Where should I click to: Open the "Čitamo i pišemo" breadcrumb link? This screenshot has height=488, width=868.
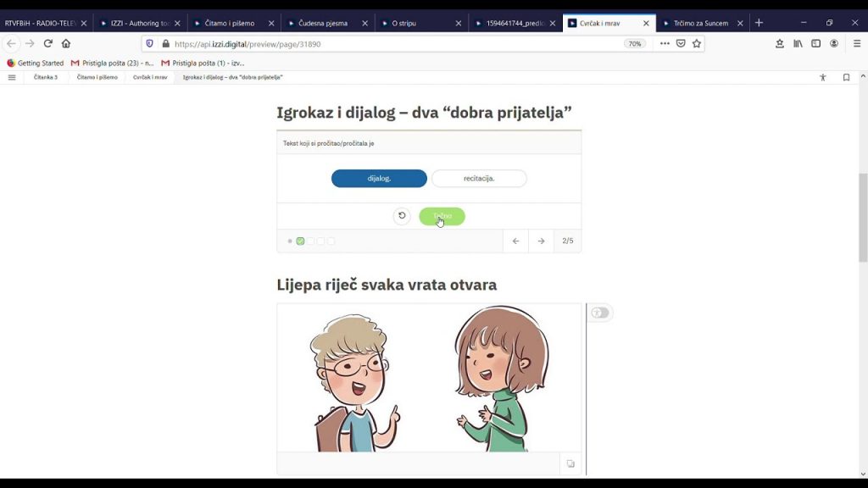pyautogui.click(x=97, y=77)
